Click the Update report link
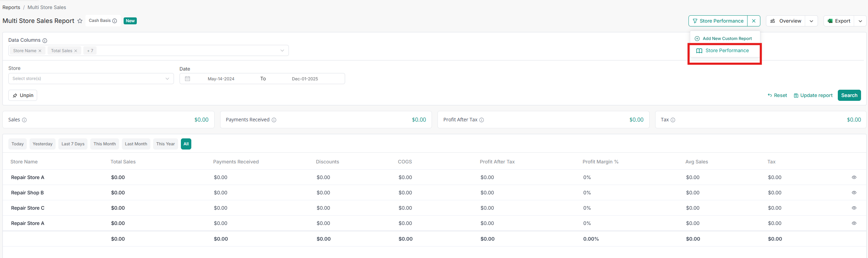 (x=813, y=95)
